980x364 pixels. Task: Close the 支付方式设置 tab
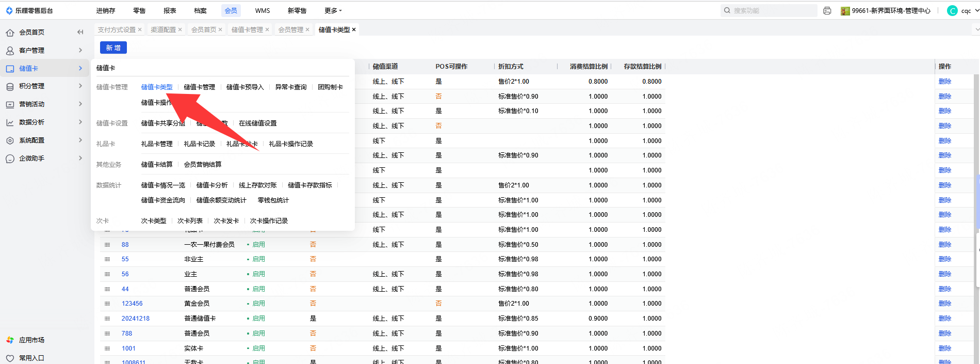pyautogui.click(x=140, y=30)
